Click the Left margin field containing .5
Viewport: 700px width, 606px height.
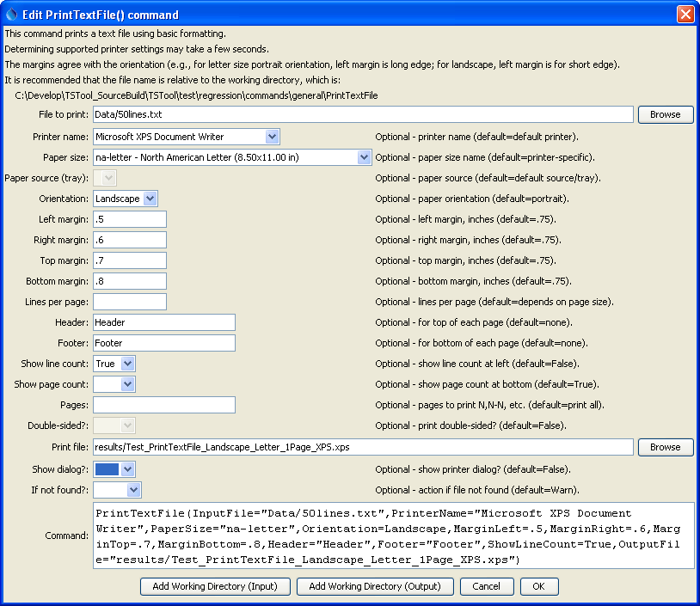coord(130,219)
